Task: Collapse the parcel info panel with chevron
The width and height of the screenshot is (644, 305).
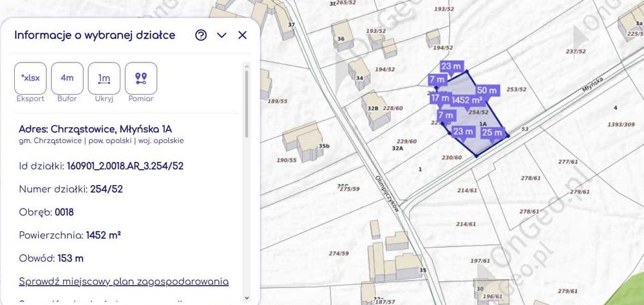Action: point(222,35)
